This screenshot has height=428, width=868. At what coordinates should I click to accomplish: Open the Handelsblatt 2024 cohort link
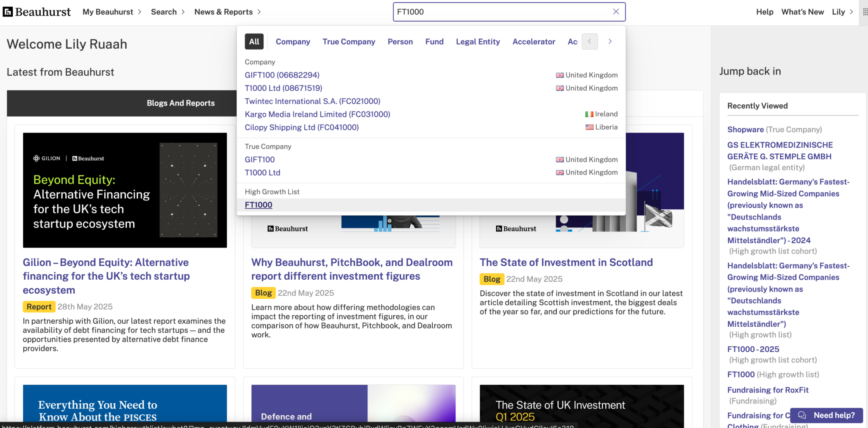pos(788,211)
